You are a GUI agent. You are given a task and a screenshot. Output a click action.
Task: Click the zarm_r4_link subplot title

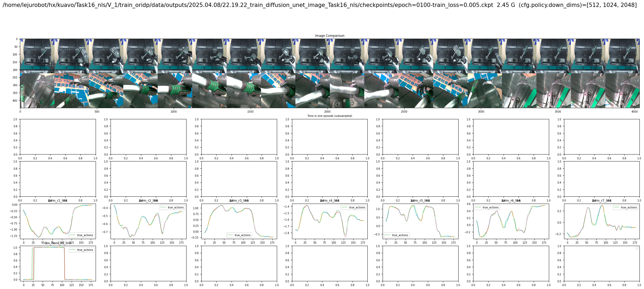click(x=330, y=201)
